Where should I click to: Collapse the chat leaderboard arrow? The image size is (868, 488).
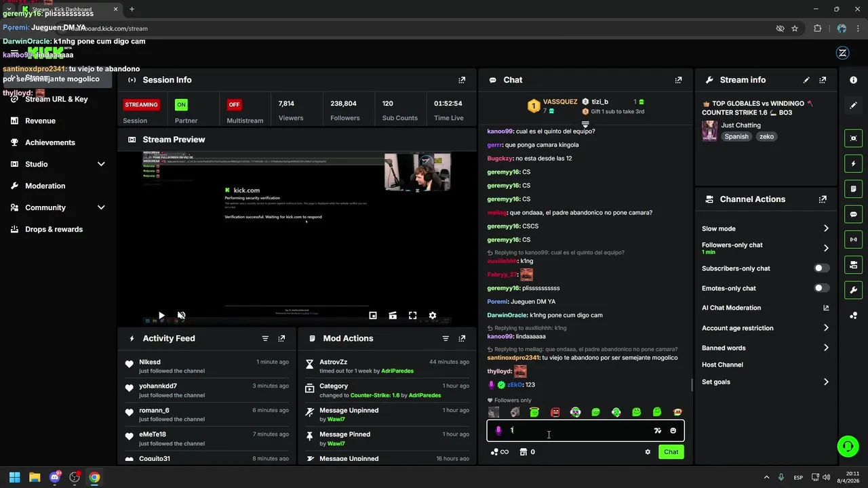(585, 125)
